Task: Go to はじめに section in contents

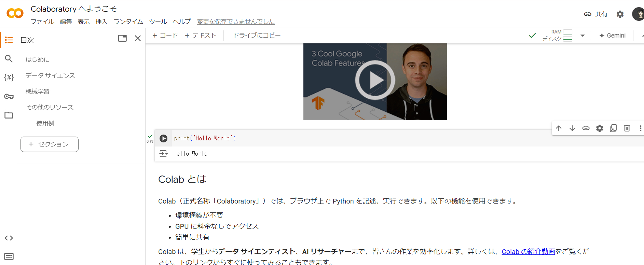Action: 38,59
